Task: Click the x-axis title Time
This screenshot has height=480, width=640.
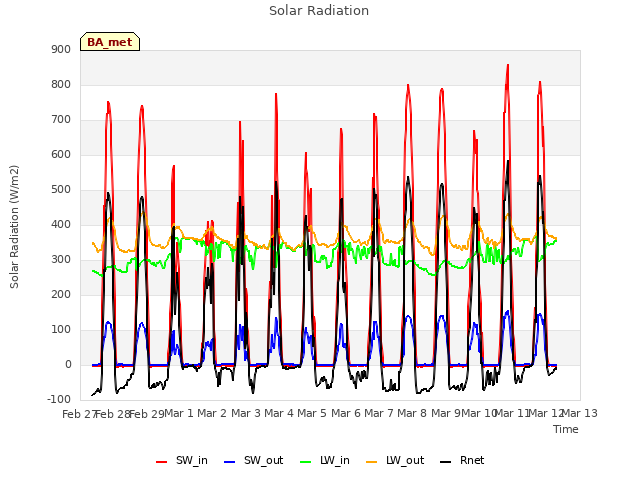Action: point(566,429)
